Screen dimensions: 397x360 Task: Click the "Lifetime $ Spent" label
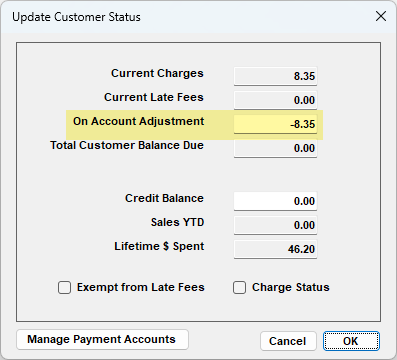[159, 246]
